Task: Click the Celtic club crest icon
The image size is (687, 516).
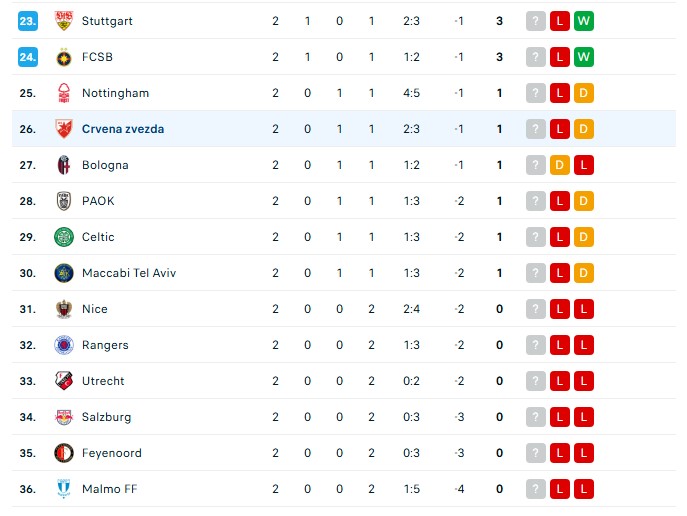Action: (64, 237)
